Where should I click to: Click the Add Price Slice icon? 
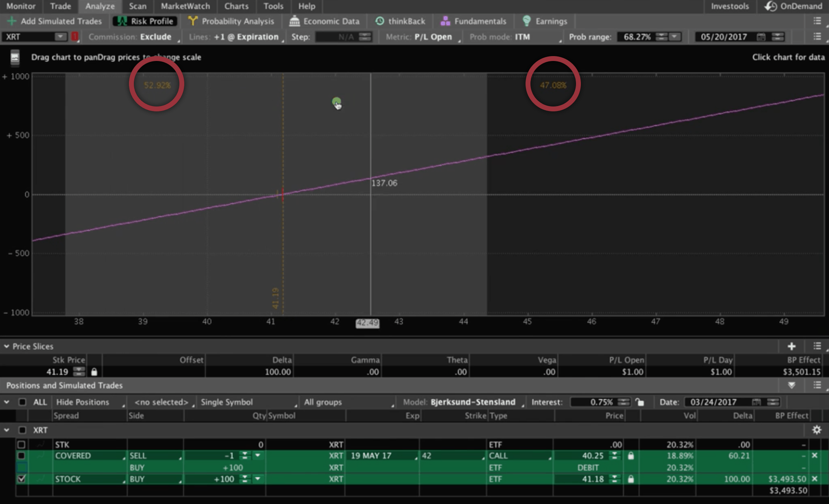(792, 345)
